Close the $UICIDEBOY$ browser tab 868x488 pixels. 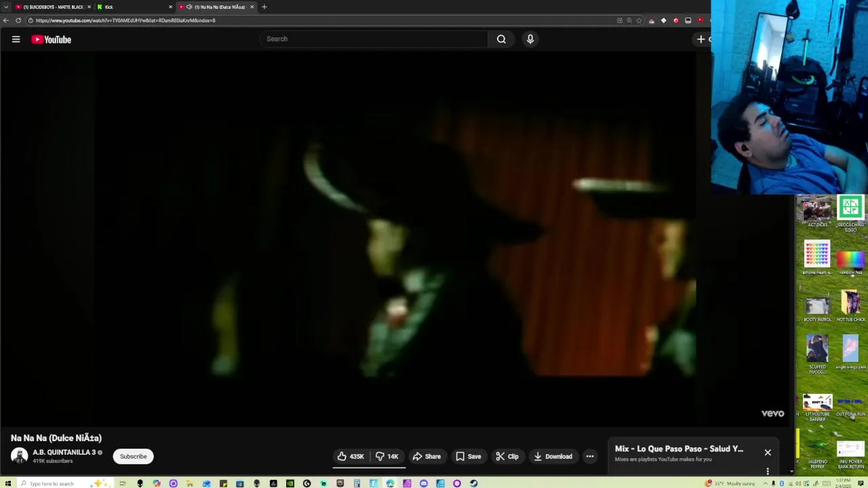click(x=89, y=7)
